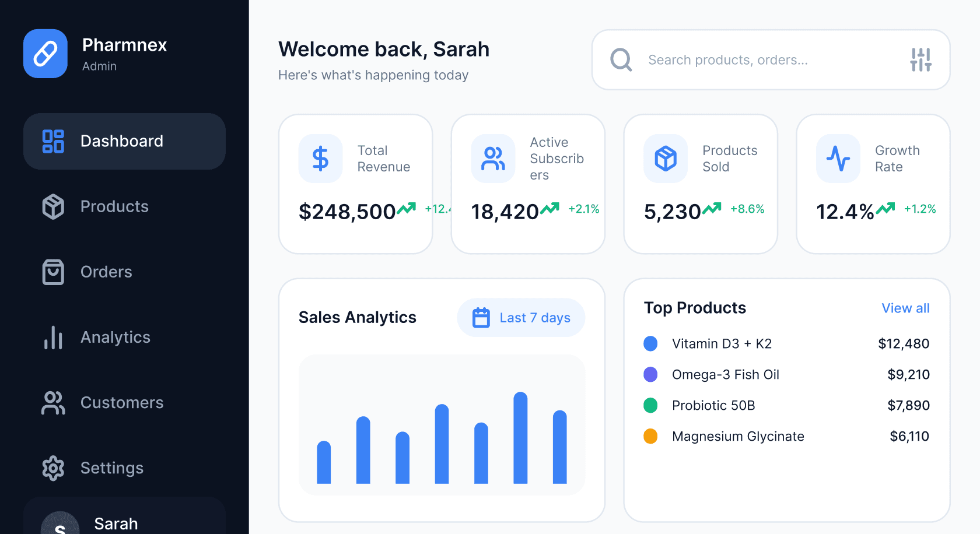The height and width of the screenshot is (534, 980).
Task: Click the Dashboard grid icon
Action: (x=53, y=142)
